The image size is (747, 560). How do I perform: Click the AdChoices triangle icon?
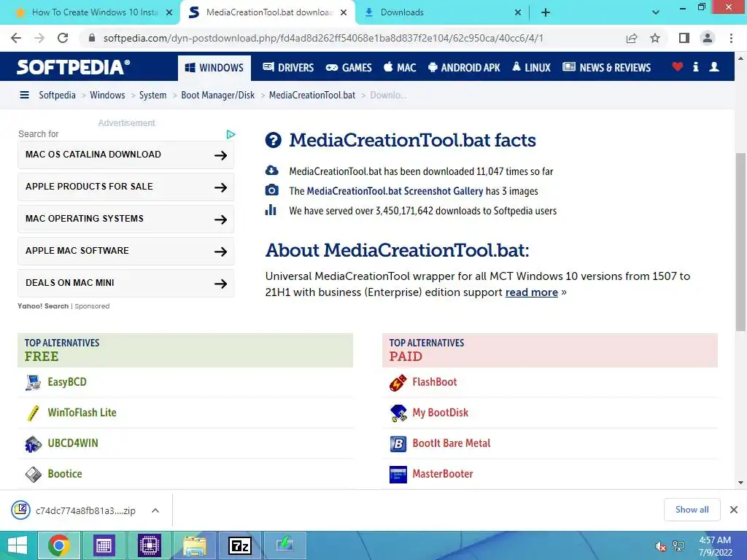tap(231, 135)
